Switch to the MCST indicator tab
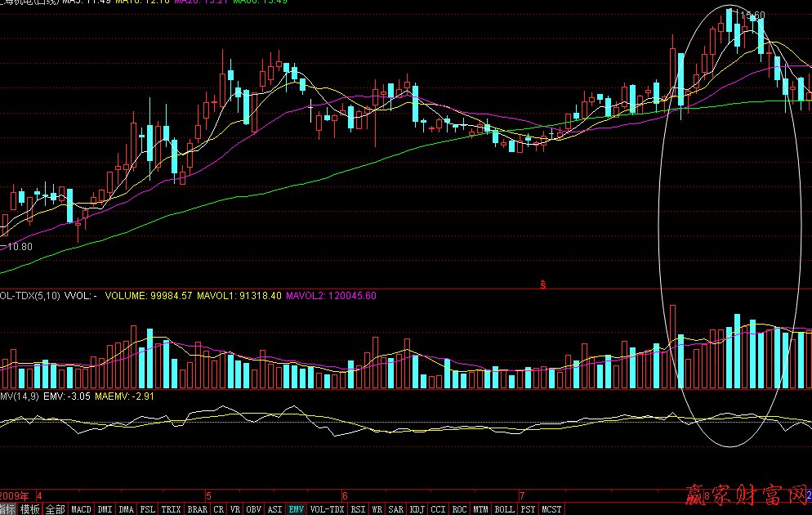Image resolution: width=812 pixels, height=515 pixels. [x=551, y=509]
